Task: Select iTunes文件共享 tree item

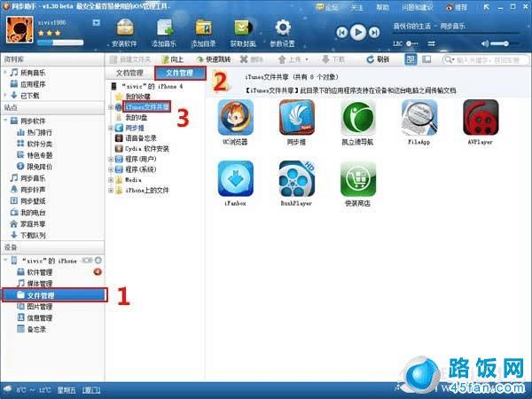Action: [x=146, y=107]
